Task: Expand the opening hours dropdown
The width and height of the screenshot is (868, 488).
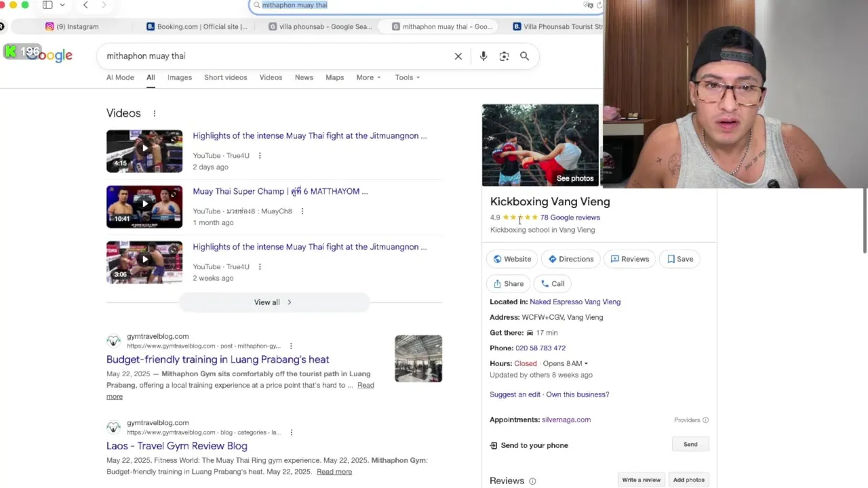Action: [586, 364]
